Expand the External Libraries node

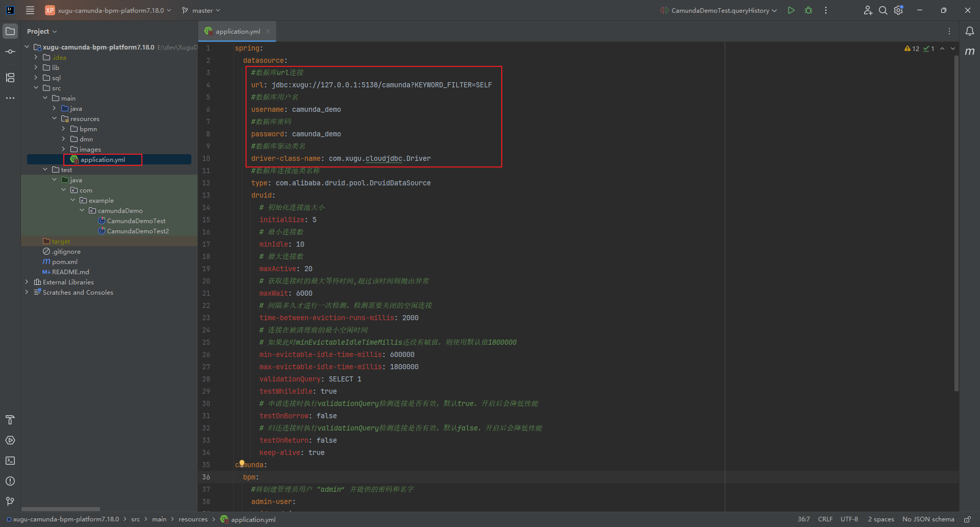click(x=27, y=282)
